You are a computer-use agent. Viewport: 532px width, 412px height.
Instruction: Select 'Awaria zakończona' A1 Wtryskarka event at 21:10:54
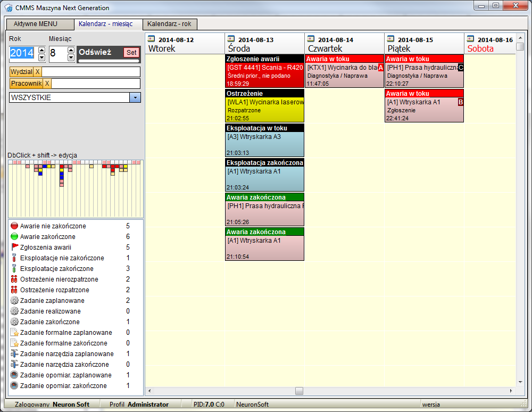click(x=264, y=244)
